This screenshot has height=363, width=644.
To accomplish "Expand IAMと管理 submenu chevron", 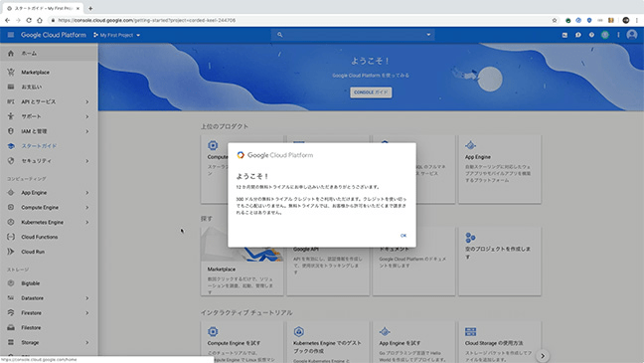I will click(x=87, y=131).
